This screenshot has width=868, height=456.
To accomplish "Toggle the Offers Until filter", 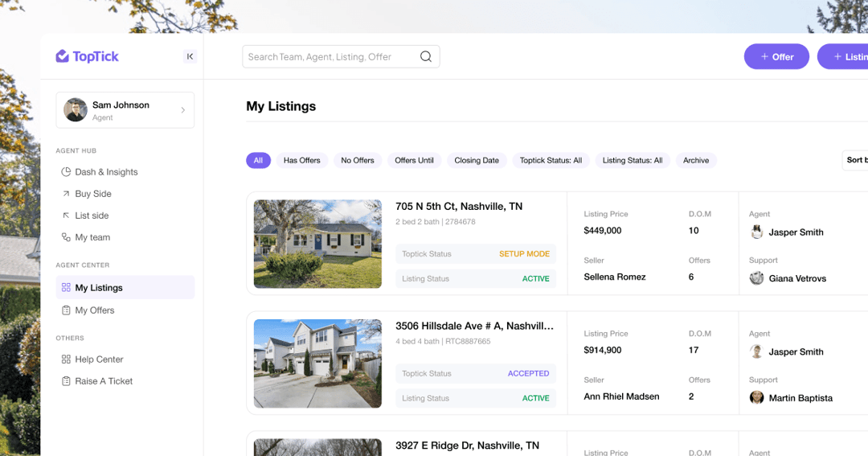I will tap(414, 160).
